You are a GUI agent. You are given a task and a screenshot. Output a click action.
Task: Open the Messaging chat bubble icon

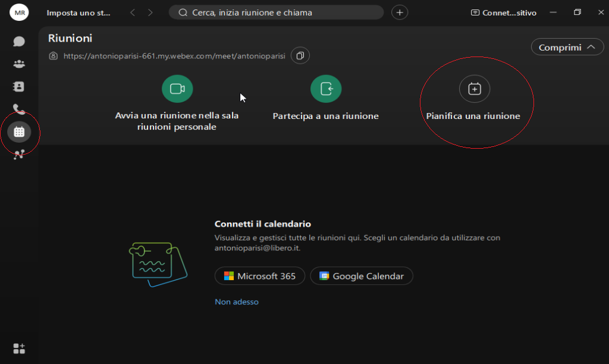coord(19,41)
